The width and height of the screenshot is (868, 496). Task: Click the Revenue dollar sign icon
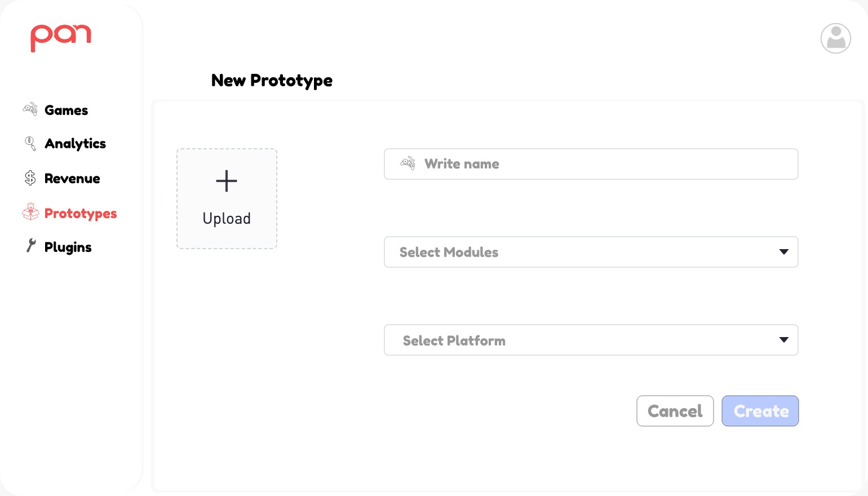[30, 178]
